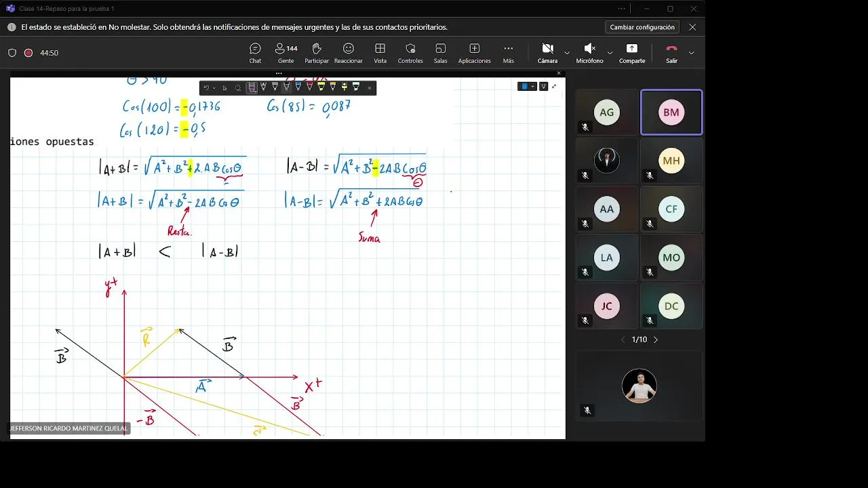Expand the microphone options arrow

click(610, 53)
